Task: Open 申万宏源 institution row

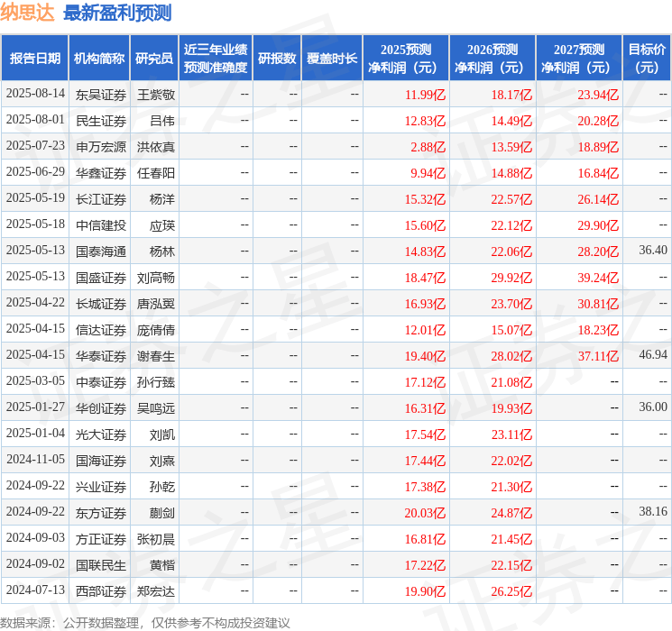Action: click(100, 147)
